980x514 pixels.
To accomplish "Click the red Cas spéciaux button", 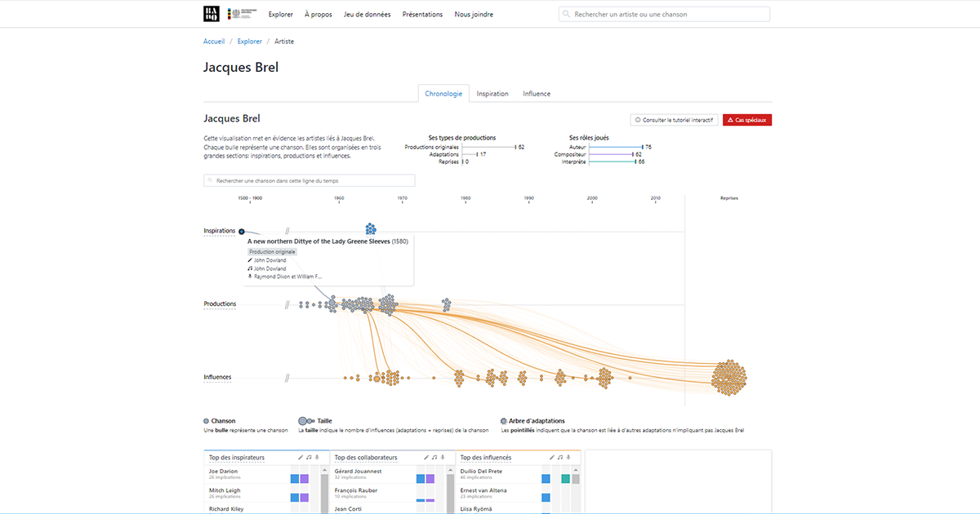I will coord(747,120).
